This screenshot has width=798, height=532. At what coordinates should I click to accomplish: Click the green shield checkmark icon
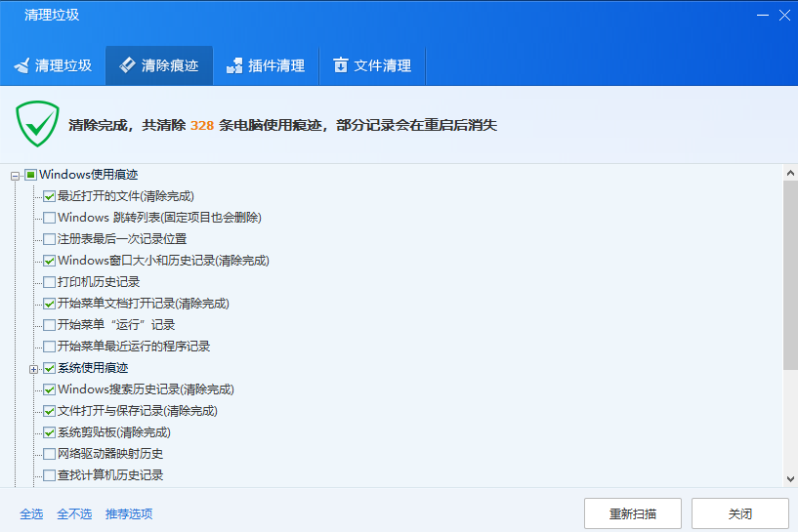(37, 124)
